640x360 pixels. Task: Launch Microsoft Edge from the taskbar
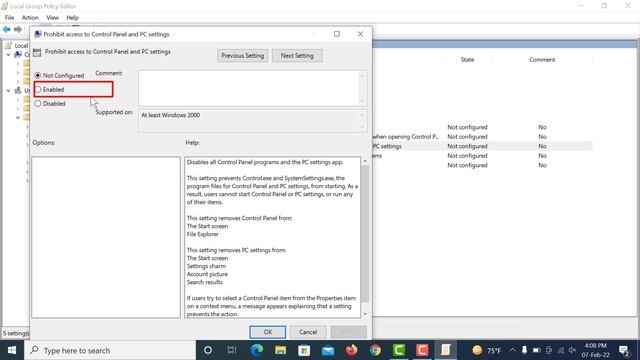coord(257,350)
